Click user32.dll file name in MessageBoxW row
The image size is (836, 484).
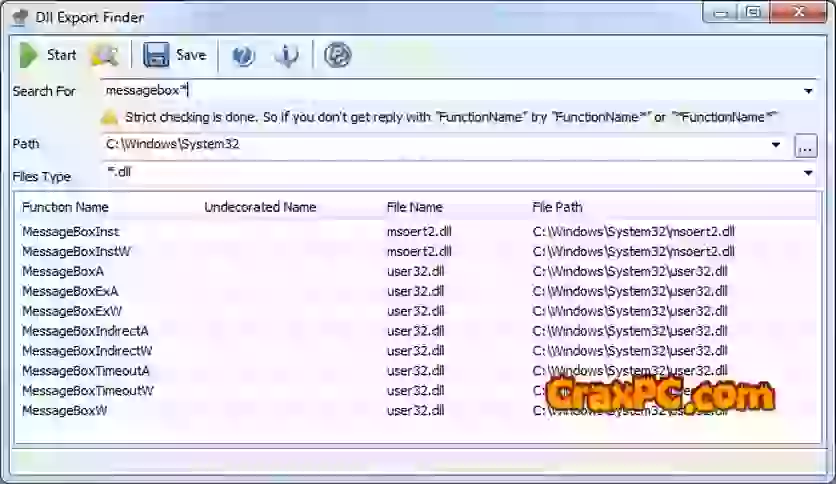416,410
